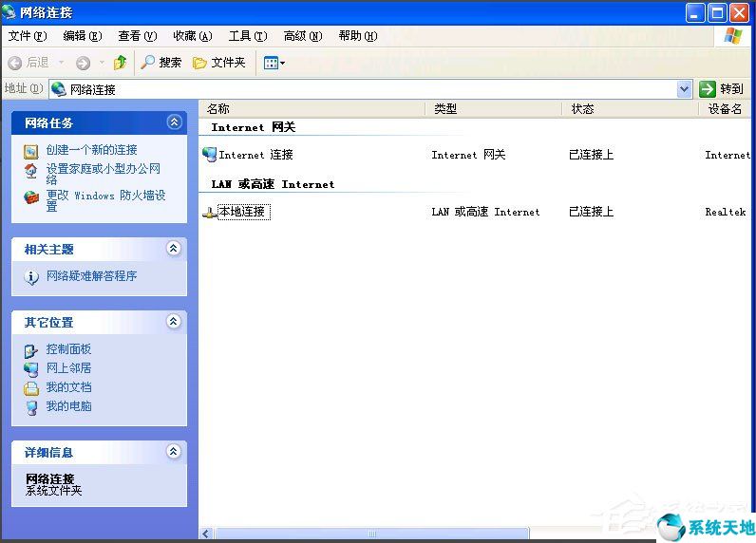This screenshot has width=756, height=543.
Task: Go up one folder level icon
Action: 120,62
